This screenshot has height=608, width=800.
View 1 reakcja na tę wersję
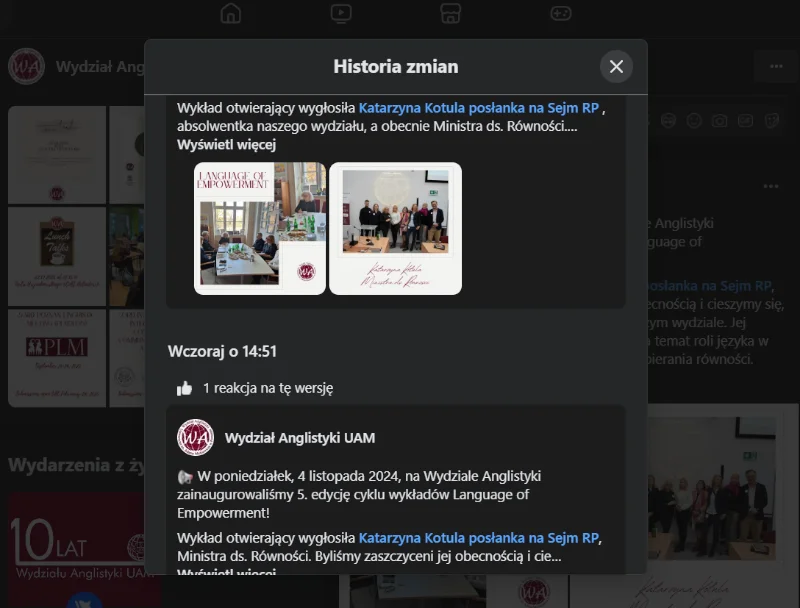pos(268,388)
